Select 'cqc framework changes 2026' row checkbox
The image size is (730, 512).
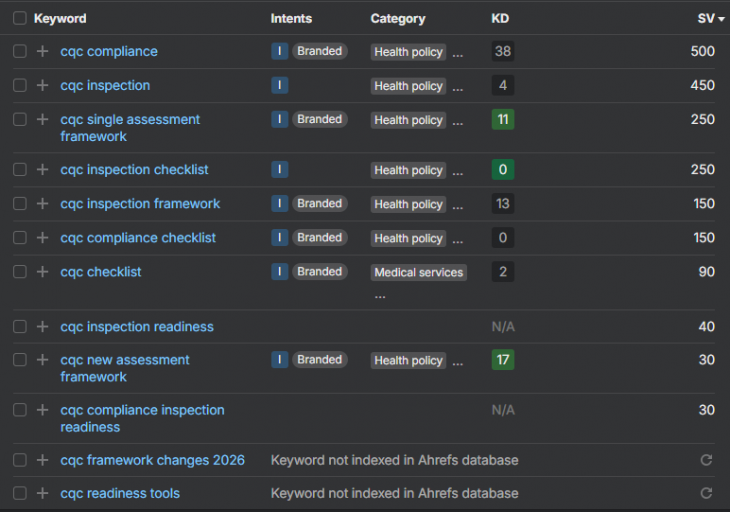coord(20,460)
